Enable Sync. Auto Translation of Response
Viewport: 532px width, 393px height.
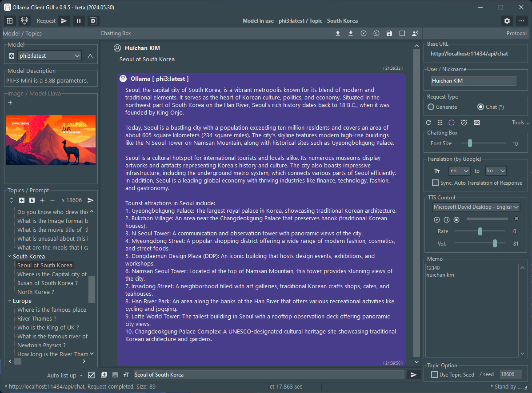[x=435, y=183]
